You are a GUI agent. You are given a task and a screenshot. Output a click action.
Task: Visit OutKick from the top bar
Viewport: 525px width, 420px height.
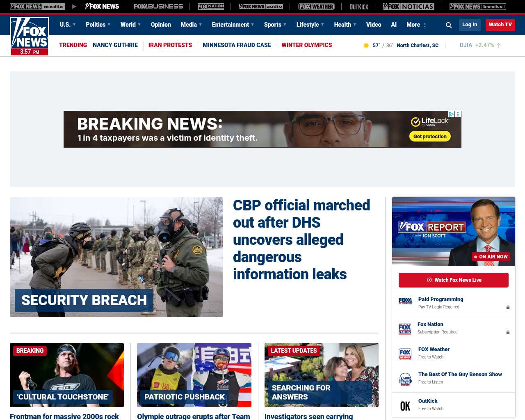click(359, 7)
